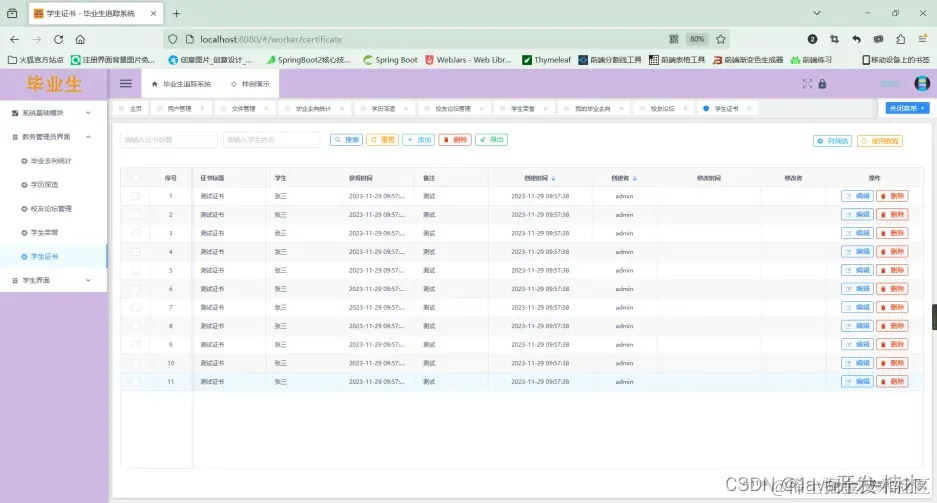Toggle the sidebar hamburger menu icon
Image resolution: width=937 pixels, height=503 pixels.
125,84
